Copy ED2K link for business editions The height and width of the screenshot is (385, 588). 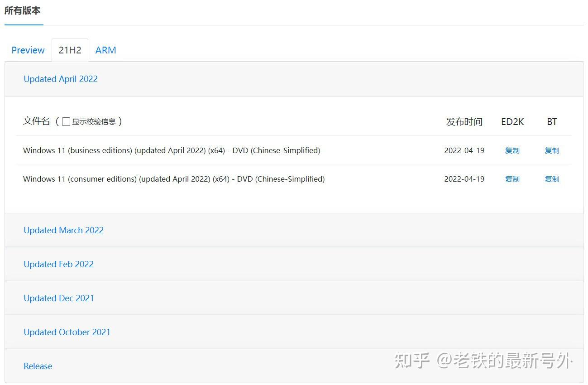point(512,150)
